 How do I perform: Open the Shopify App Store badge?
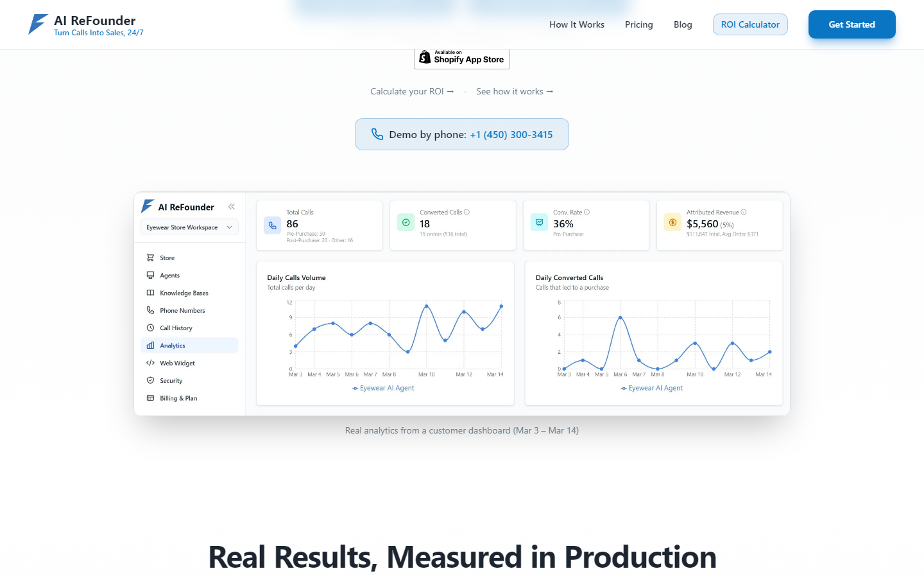(462, 58)
